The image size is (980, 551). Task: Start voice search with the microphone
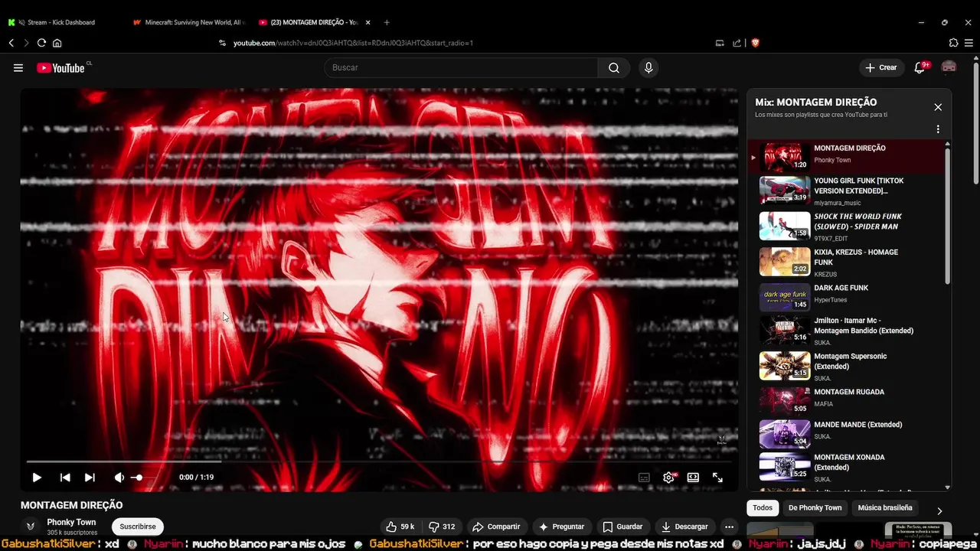click(x=648, y=67)
